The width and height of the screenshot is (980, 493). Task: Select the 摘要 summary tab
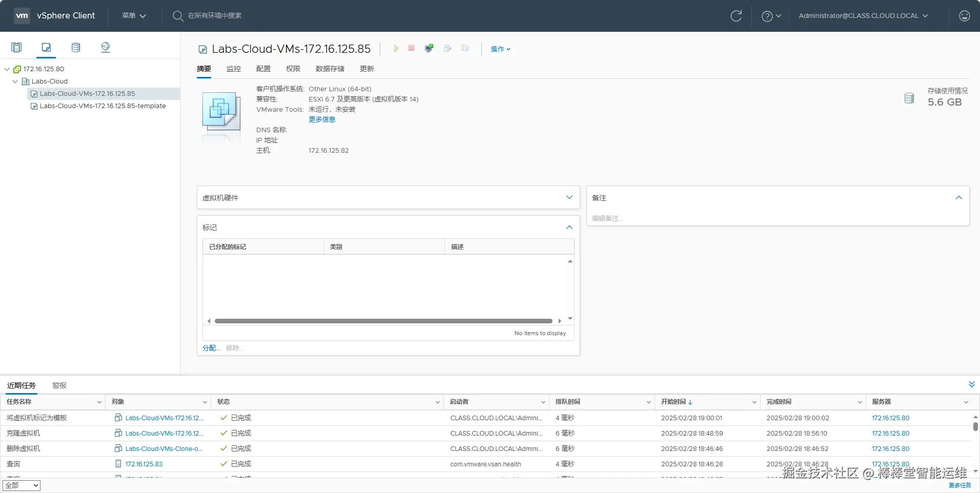point(204,69)
